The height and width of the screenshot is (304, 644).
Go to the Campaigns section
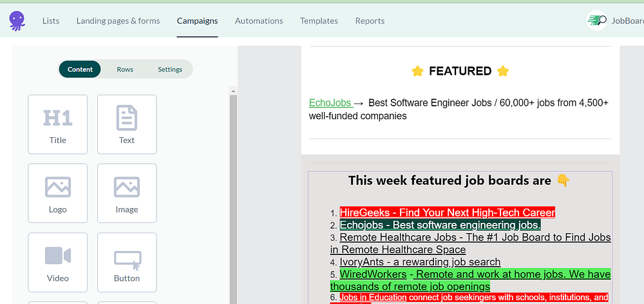[x=198, y=21]
